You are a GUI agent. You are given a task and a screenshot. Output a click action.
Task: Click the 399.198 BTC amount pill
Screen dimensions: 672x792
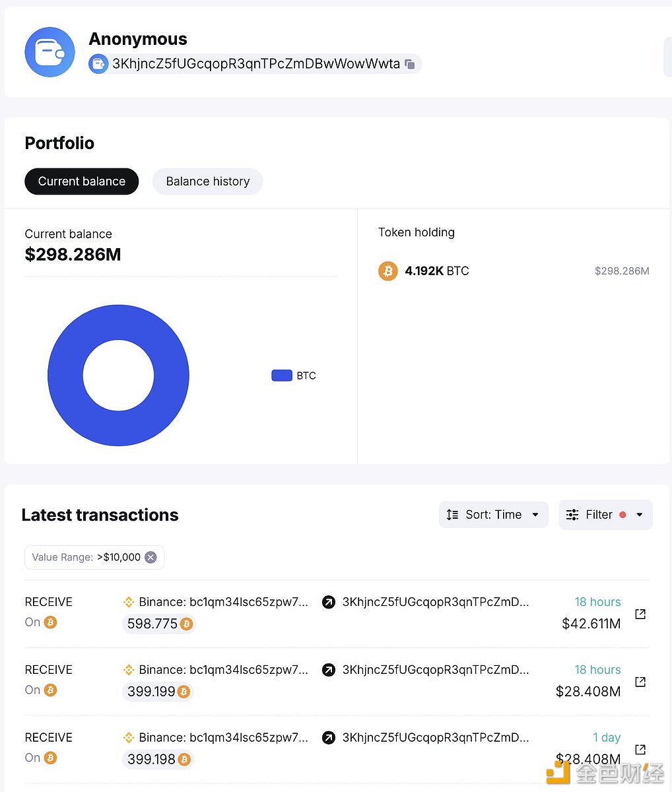point(158,759)
